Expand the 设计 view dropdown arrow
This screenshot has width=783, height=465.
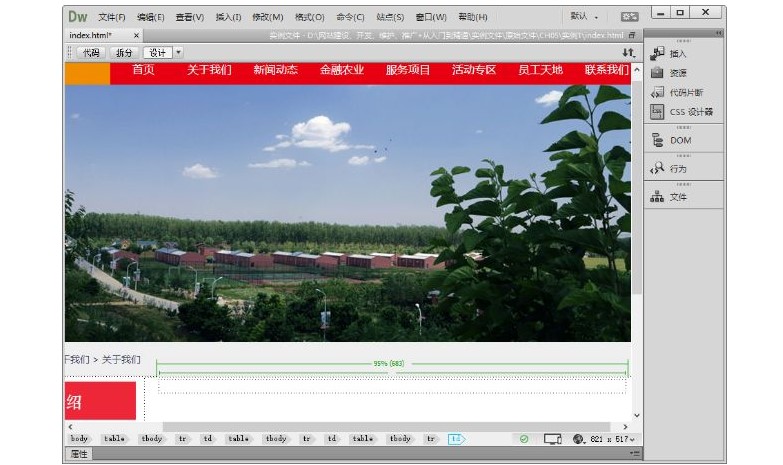(x=179, y=53)
